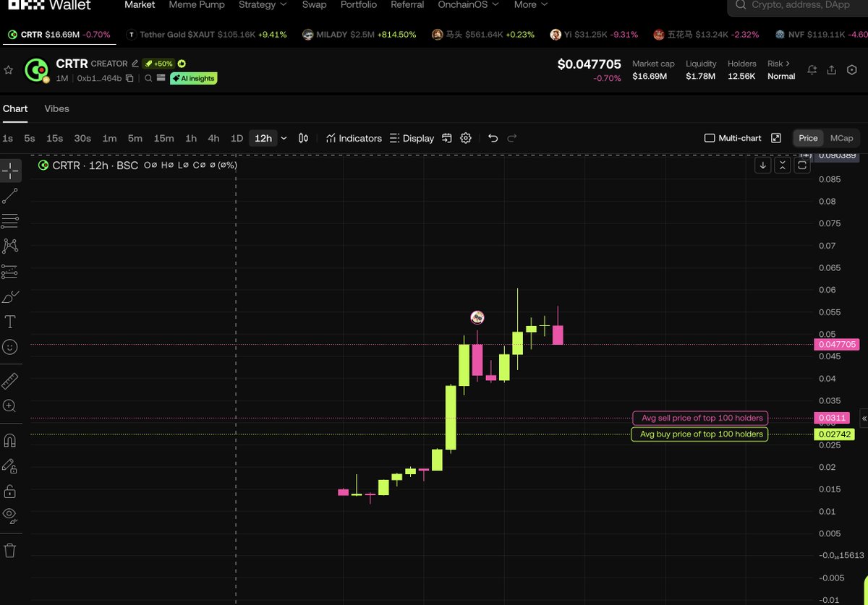Add CRTR to favorites with the star icon

(9, 70)
